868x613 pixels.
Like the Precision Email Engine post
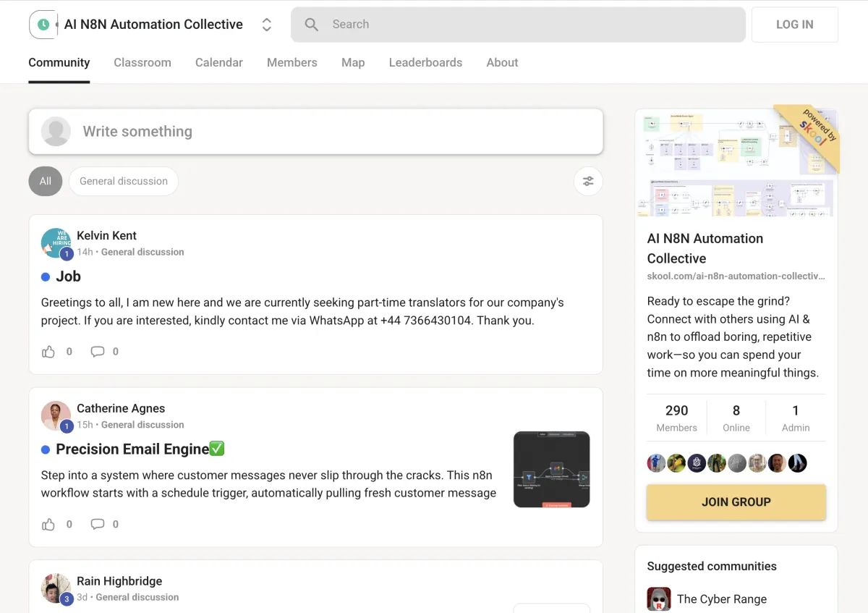[x=48, y=525]
